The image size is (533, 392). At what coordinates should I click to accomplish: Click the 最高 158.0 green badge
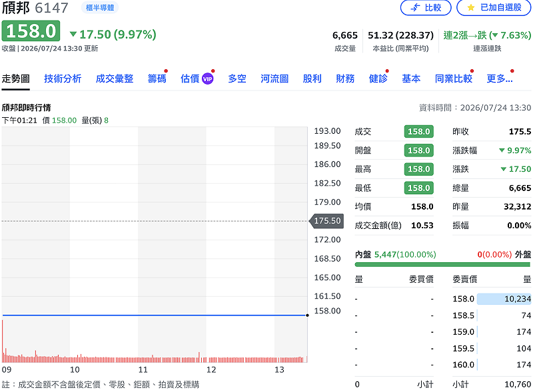419,169
